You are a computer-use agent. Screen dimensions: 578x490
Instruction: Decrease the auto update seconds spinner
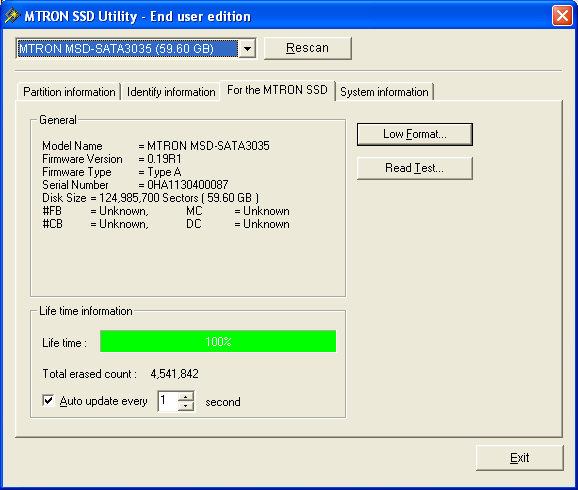coord(186,406)
